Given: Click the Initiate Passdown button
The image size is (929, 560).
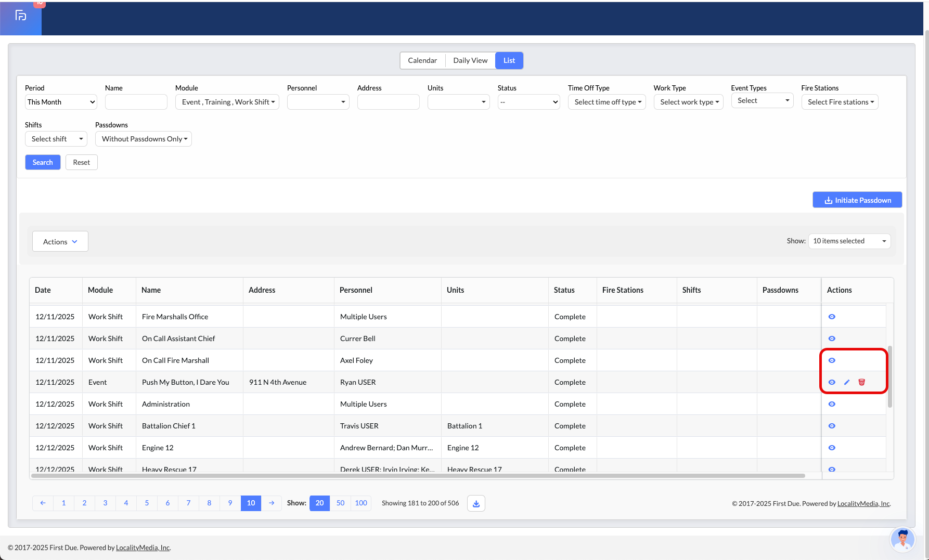Looking at the screenshot, I should 857,200.
